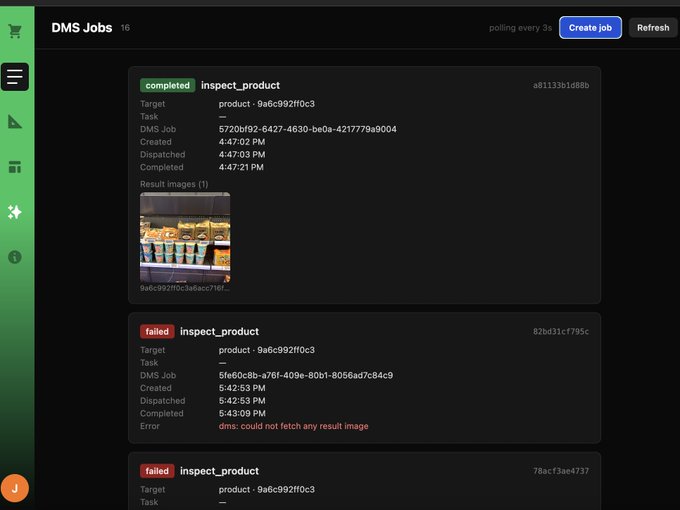Click target product value in job 82bd31cf795c
The width and height of the screenshot is (680, 510).
click(267, 350)
